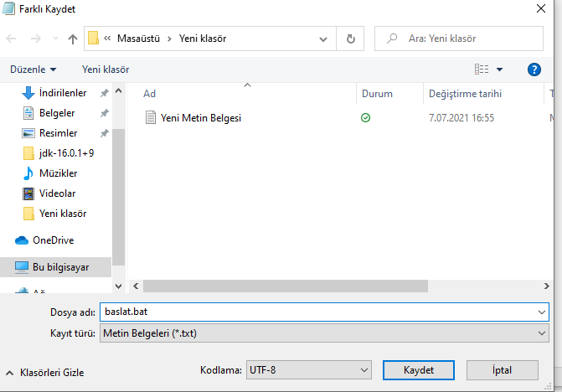The height and width of the screenshot is (392, 562).
Task: Expand the address bar path dropdown
Action: [x=322, y=39]
